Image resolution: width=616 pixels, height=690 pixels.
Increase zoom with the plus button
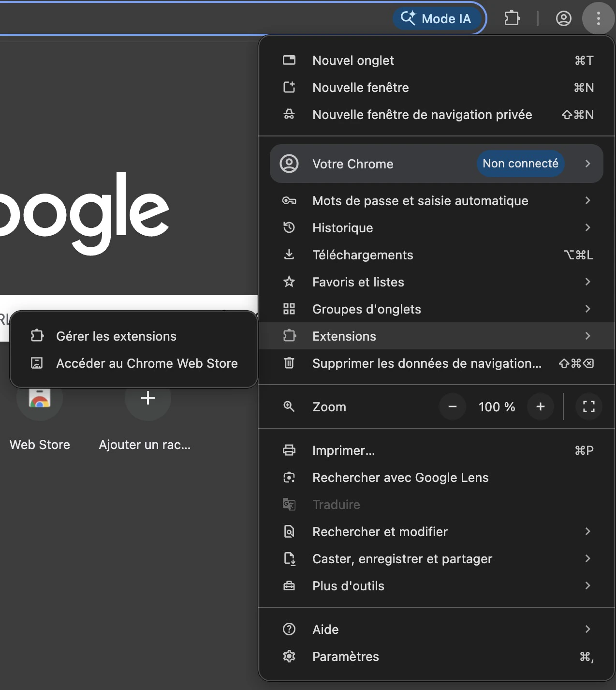coord(541,406)
